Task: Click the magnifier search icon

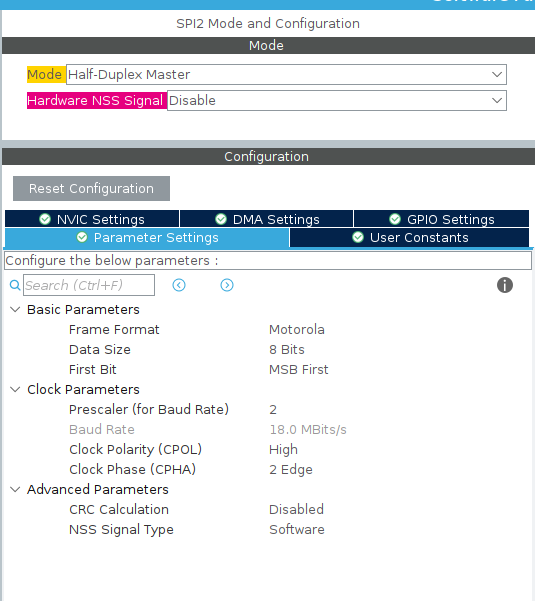Action: (x=15, y=285)
